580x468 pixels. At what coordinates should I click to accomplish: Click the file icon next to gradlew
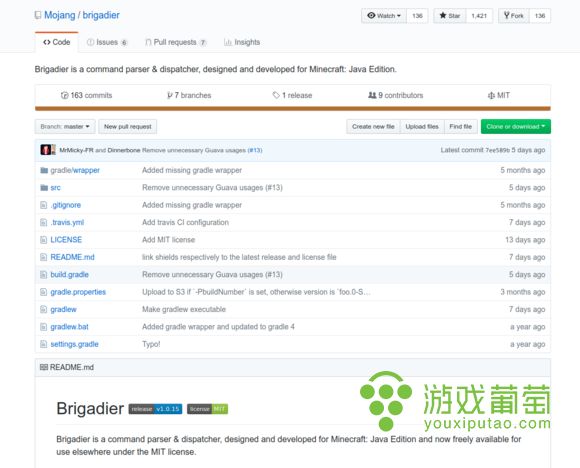43,309
